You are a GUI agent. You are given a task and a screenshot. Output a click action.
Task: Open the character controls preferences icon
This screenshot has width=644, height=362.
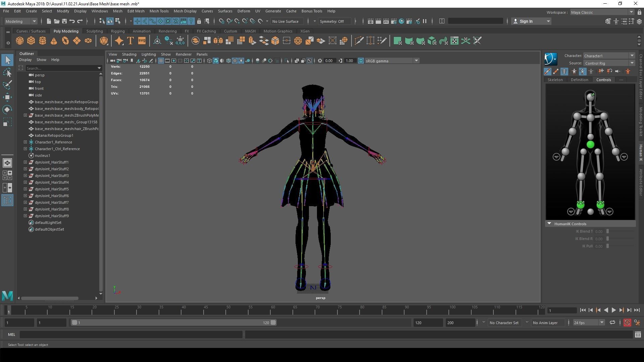637,323
